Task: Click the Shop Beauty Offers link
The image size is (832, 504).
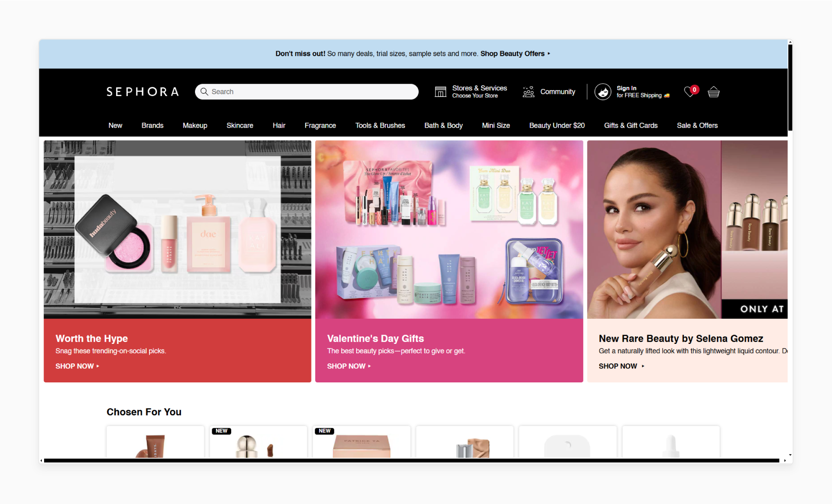Action: tap(513, 54)
